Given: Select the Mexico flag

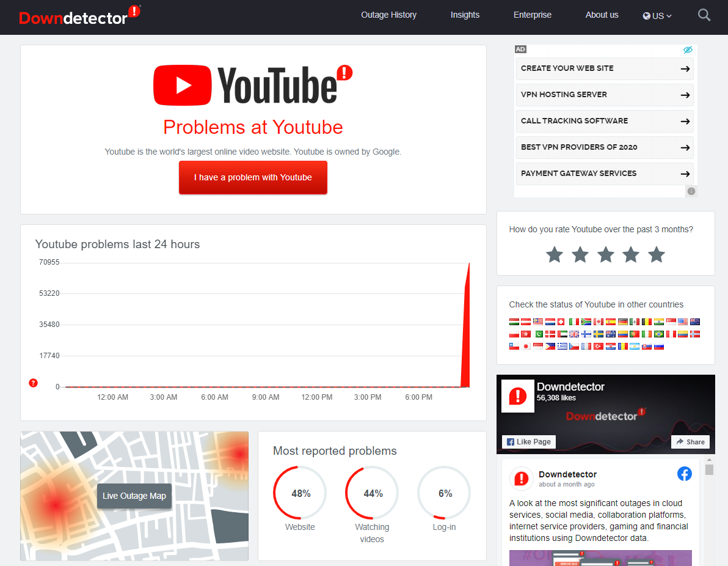Looking at the screenshot, I should pos(635,322).
